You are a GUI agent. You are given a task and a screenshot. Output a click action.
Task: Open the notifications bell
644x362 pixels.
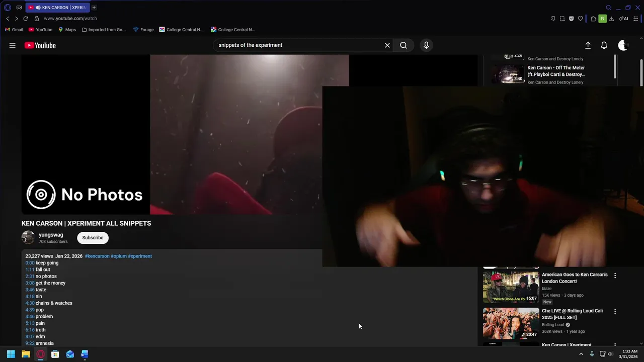coord(604,45)
